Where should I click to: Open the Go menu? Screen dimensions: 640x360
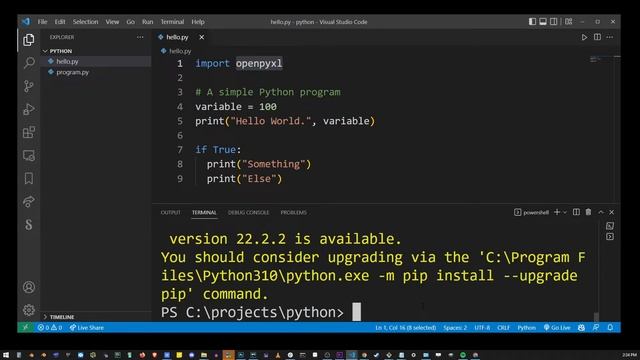131,22
